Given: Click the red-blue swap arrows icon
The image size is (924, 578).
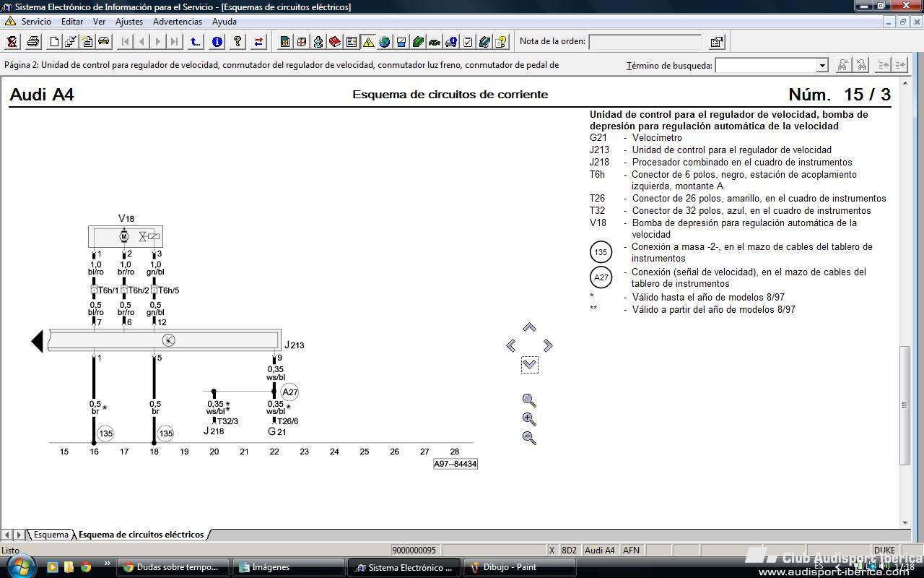Looking at the screenshot, I should tap(258, 42).
